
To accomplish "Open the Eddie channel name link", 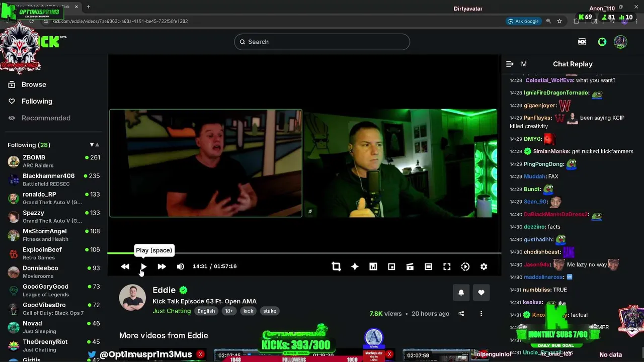I will [x=164, y=290].
